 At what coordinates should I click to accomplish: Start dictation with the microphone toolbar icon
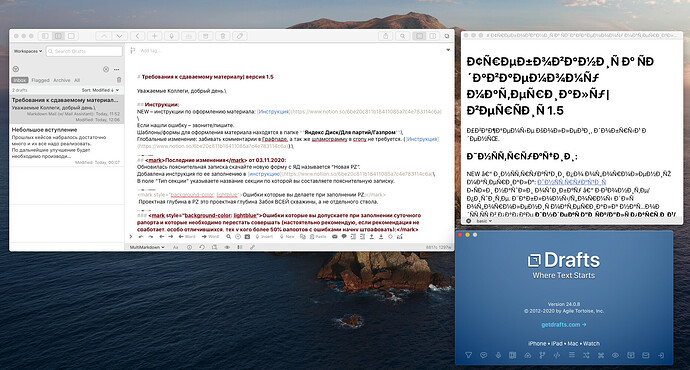(172, 36)
